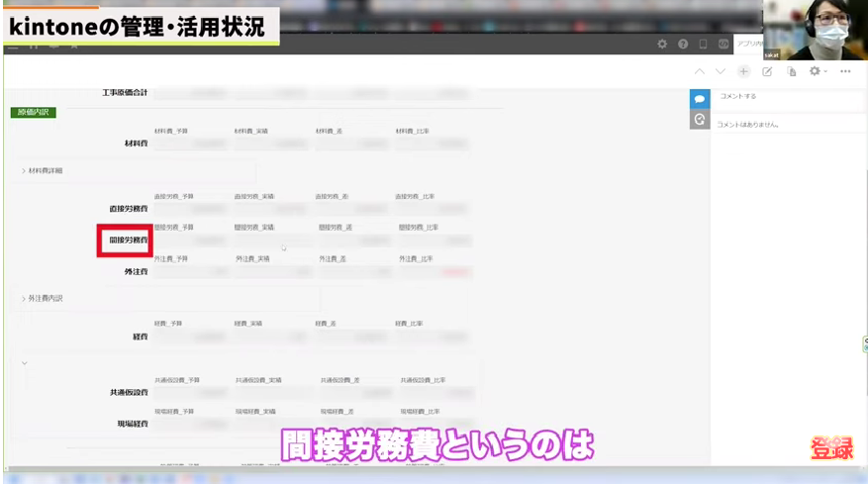Click the 外注費_予算 field label
Viewport: 868px width, 484px height.
tap(171, 259)
